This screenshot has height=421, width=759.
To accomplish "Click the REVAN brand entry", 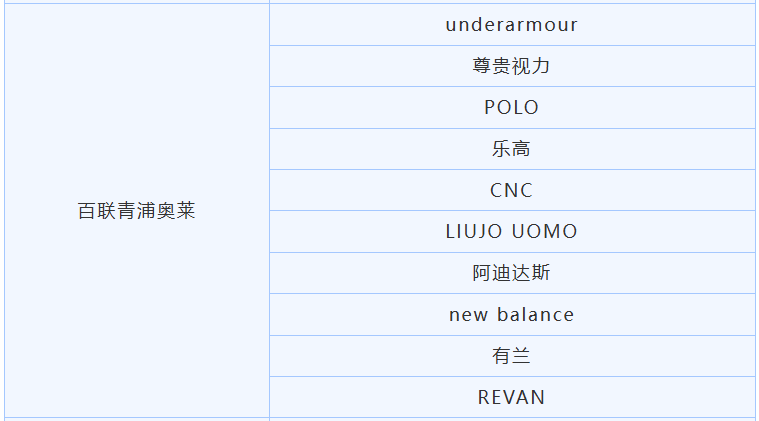I will tap(511, 397).
